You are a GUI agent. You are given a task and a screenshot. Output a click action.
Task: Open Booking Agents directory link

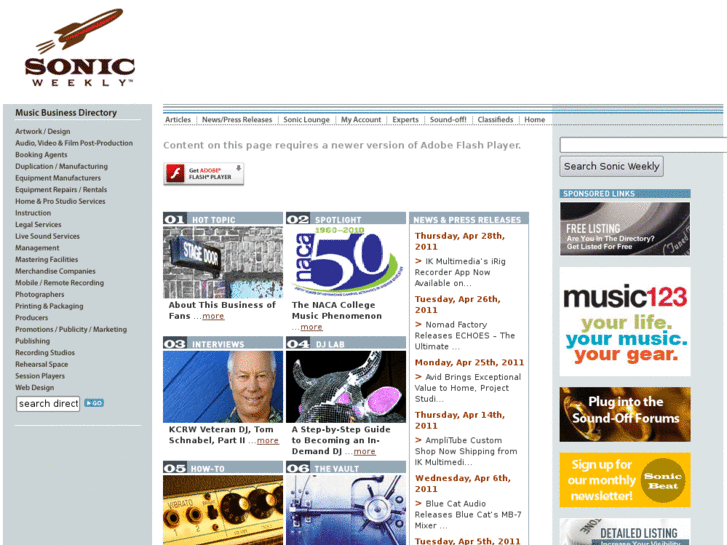[x=41, y=154]
